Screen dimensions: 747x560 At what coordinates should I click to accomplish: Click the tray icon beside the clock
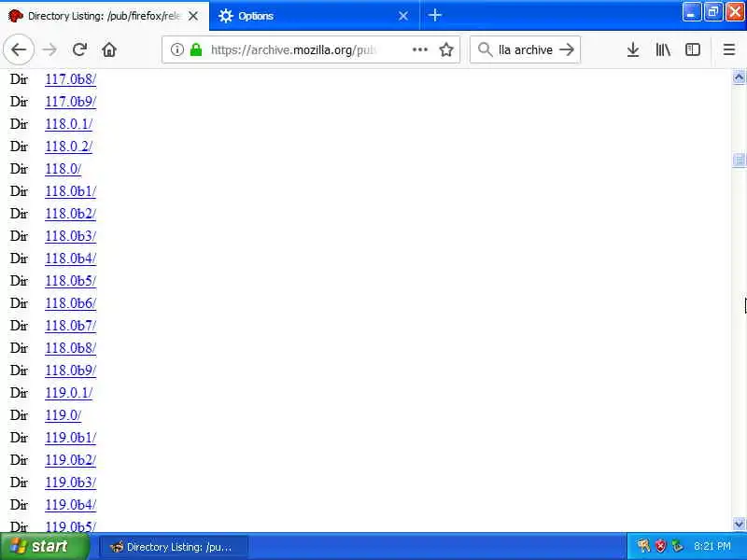click(677, 546)
